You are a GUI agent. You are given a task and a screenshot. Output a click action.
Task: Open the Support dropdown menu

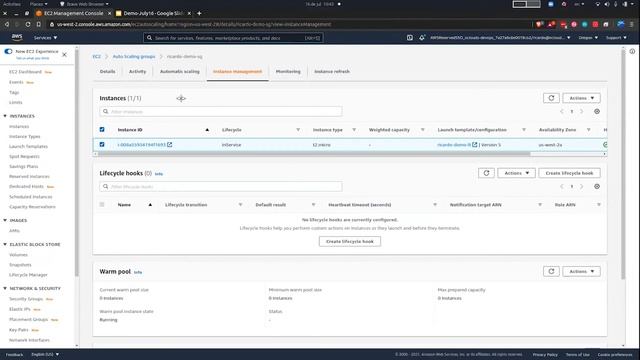616,38
